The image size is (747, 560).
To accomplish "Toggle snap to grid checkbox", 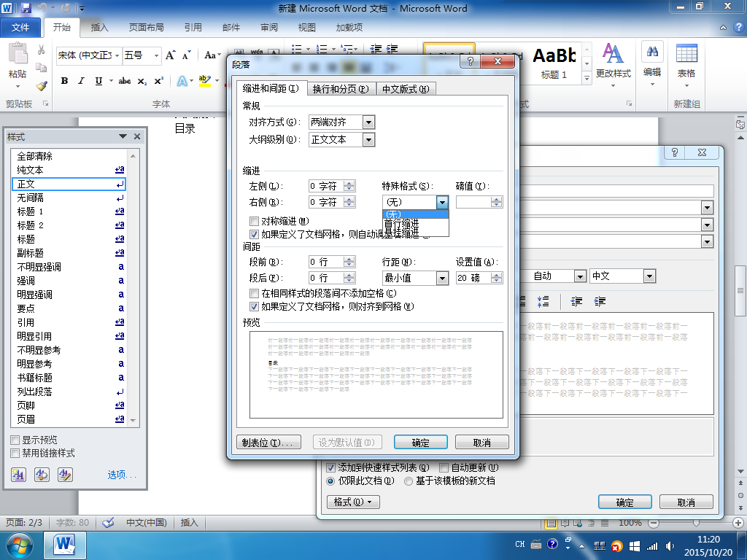I will pos(255,307).
